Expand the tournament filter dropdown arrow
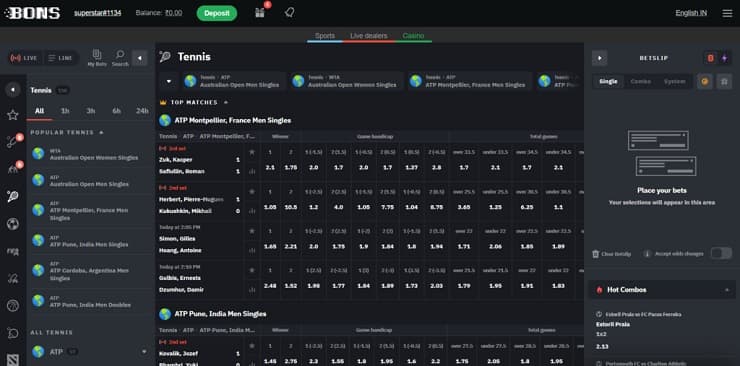Viewport: 740px width, 366px height. [169, 81]
